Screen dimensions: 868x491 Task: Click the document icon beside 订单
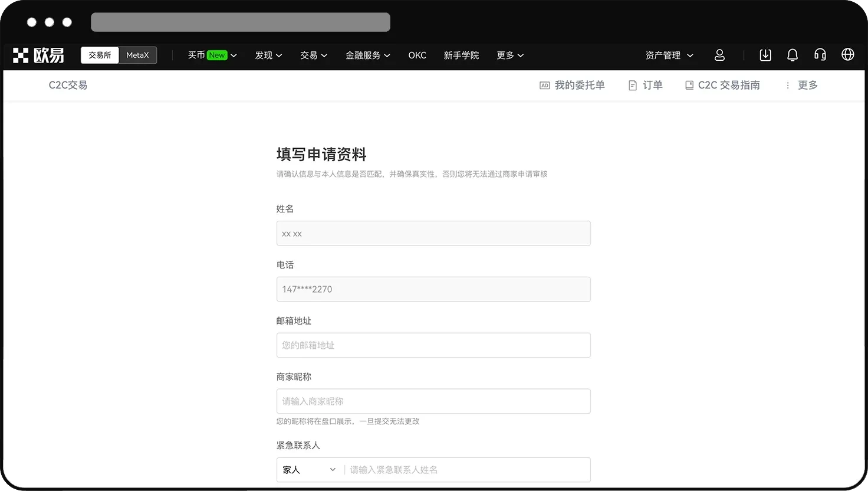tap(633, 86)
